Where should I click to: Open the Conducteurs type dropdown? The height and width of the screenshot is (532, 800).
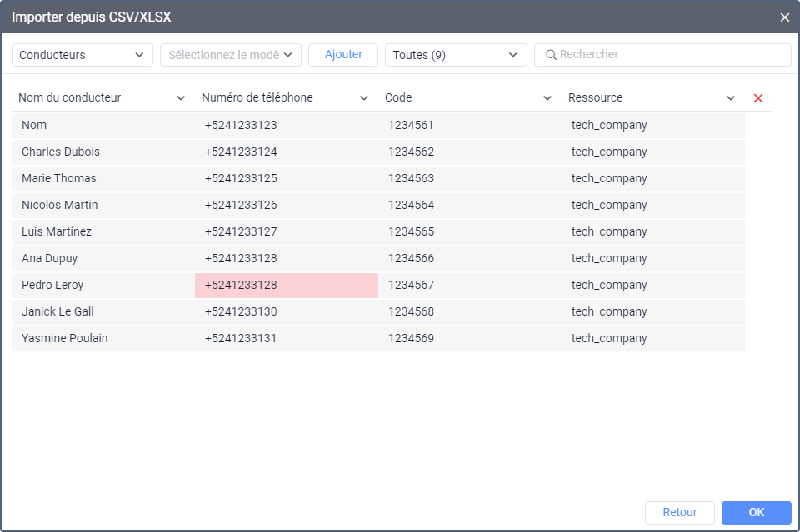(82, 55)
